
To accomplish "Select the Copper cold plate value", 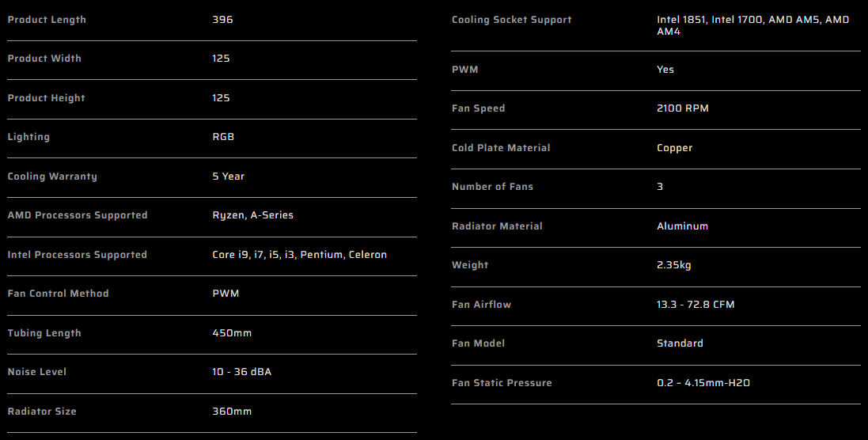I will (x=674, y=148).
